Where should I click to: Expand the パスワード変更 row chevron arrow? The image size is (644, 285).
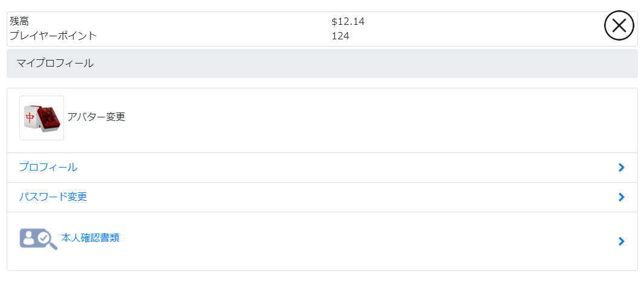click(622, 197)
